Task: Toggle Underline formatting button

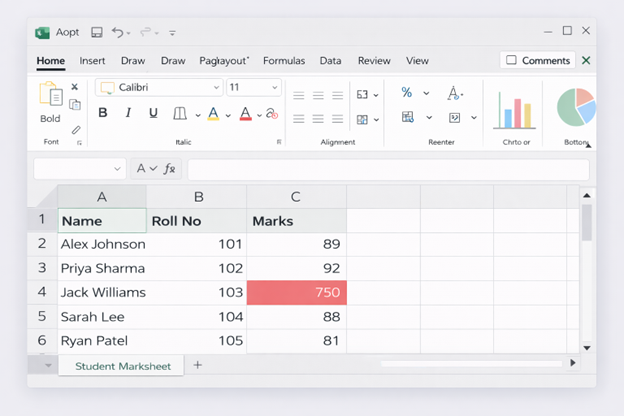Action: (x=153, y=113)
